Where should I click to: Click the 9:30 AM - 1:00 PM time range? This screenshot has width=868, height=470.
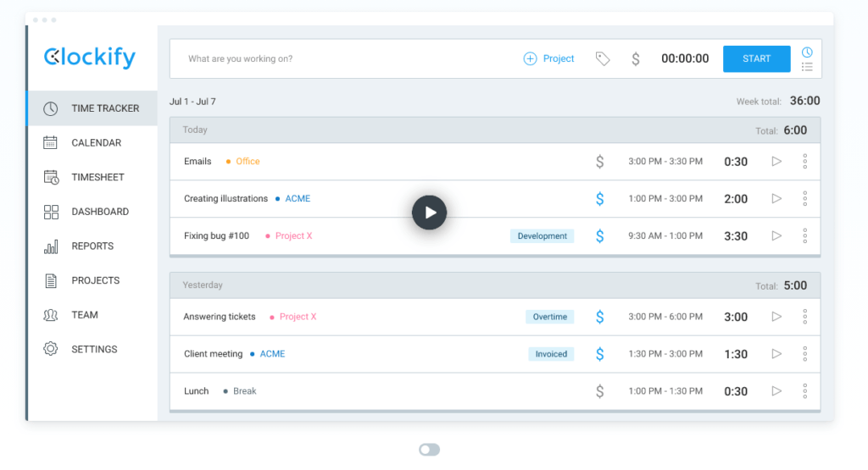point(665,235)
